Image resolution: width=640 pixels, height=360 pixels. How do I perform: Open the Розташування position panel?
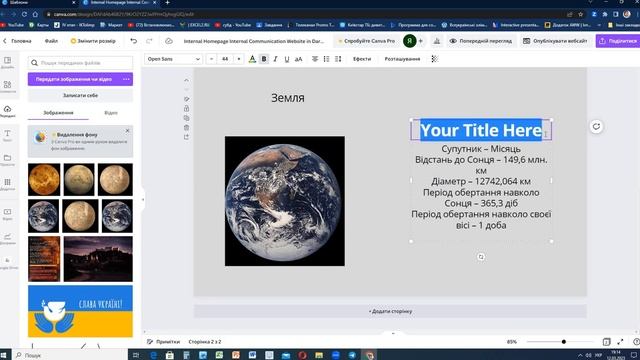402,59
